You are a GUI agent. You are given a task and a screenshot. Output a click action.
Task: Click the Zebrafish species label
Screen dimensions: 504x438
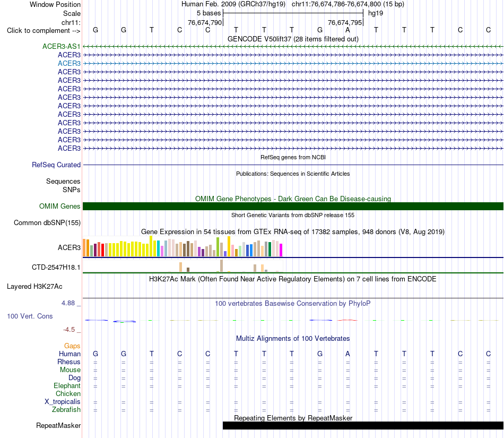(x=66, y=410)
